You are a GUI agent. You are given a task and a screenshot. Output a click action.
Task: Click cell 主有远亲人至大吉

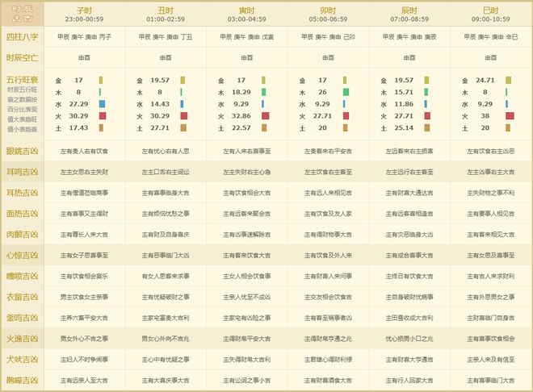pos(84,381)
